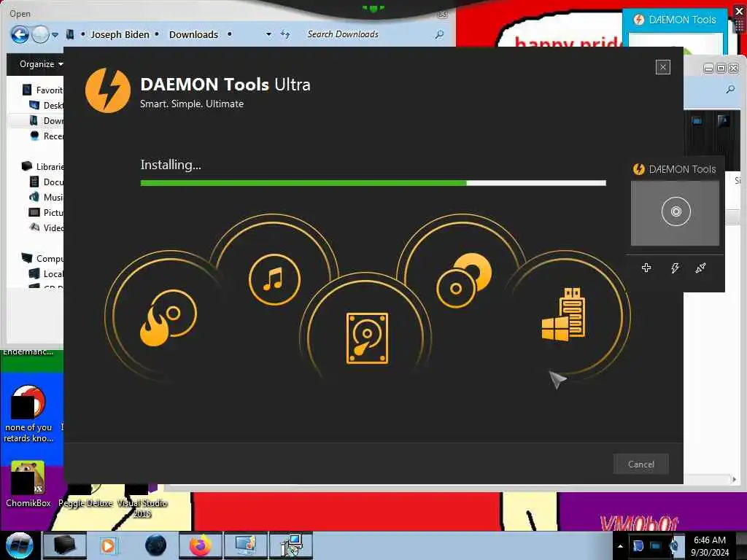747x560 pixels.
Task: Open Firefox from the taskbar
Action: point(201,545)
